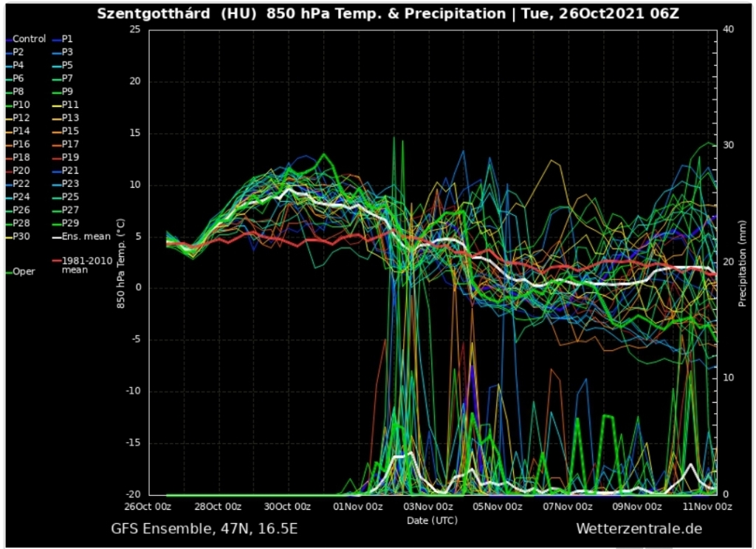Click the Wetterzentrale.de source text

(x=639, y=529)
